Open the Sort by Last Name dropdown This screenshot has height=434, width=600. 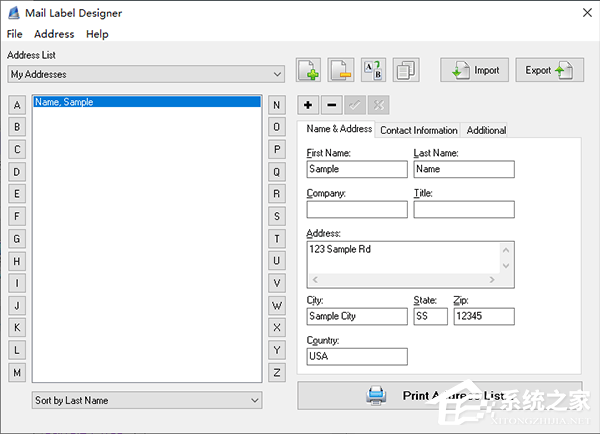pos(254,400)
